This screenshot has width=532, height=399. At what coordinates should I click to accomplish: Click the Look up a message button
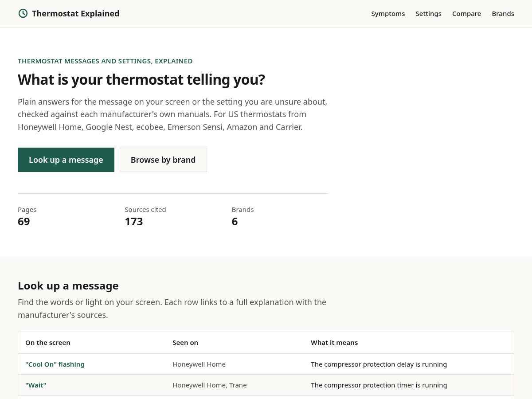click(x=66, y=160)
